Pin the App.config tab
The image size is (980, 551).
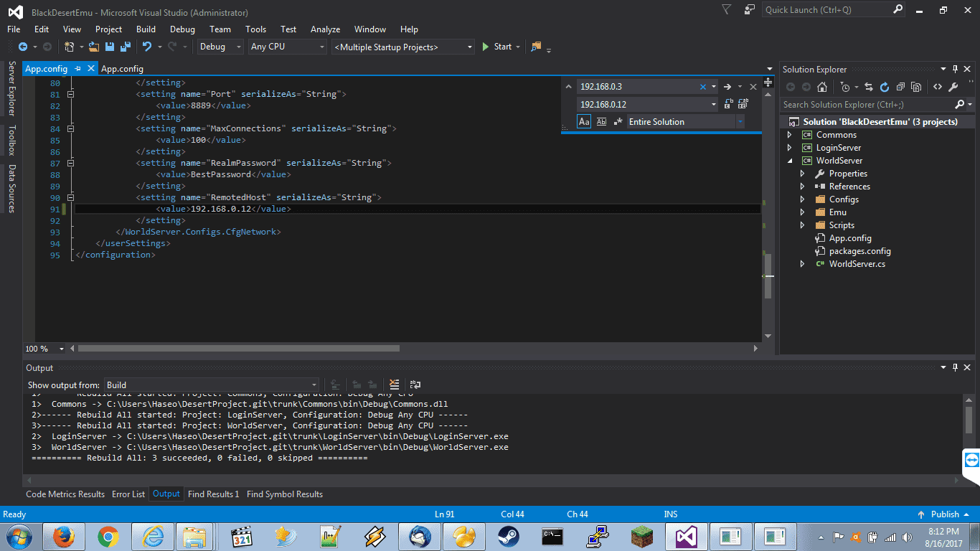tap(77, 69)
